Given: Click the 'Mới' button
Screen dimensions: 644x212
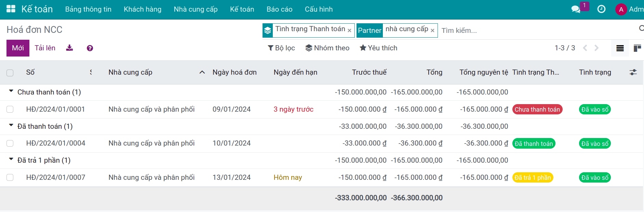Looking at the screenshot, I should pos(18,48).
